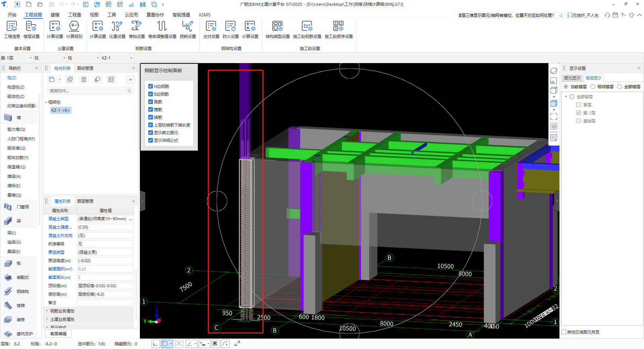The height and width of the screenshot is (349, 644).
Task: Expand more tools arrow in 构件列表
Action: (130, 80)
